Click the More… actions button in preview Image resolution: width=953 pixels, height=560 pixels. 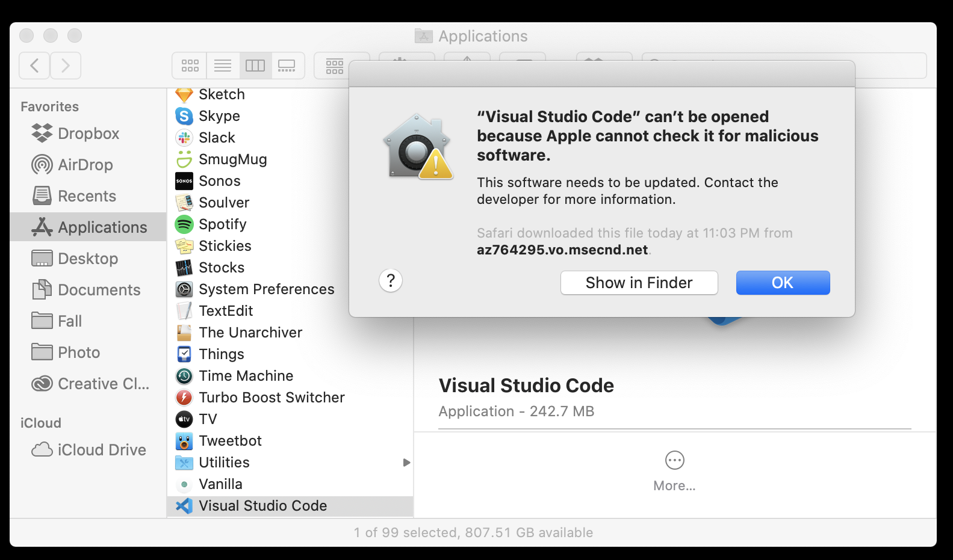coord(674,472)
